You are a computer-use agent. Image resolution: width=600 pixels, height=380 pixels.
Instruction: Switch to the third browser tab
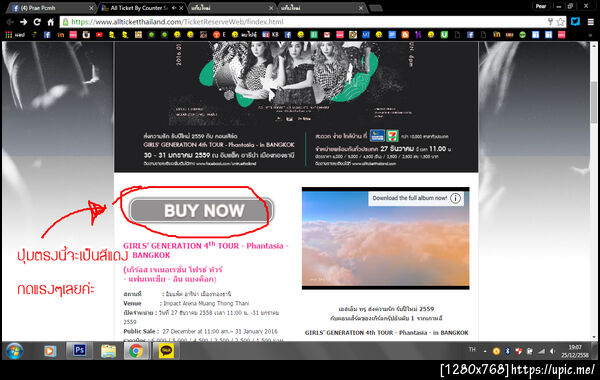[232, 8]
